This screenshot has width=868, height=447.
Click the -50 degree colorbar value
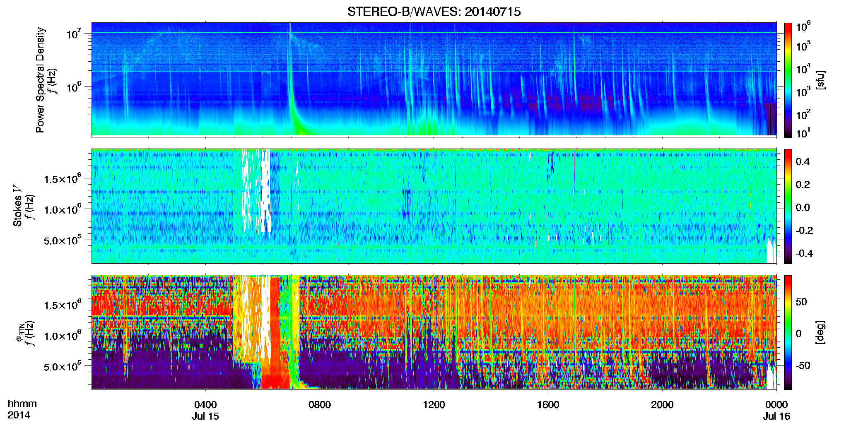point(803,365)
